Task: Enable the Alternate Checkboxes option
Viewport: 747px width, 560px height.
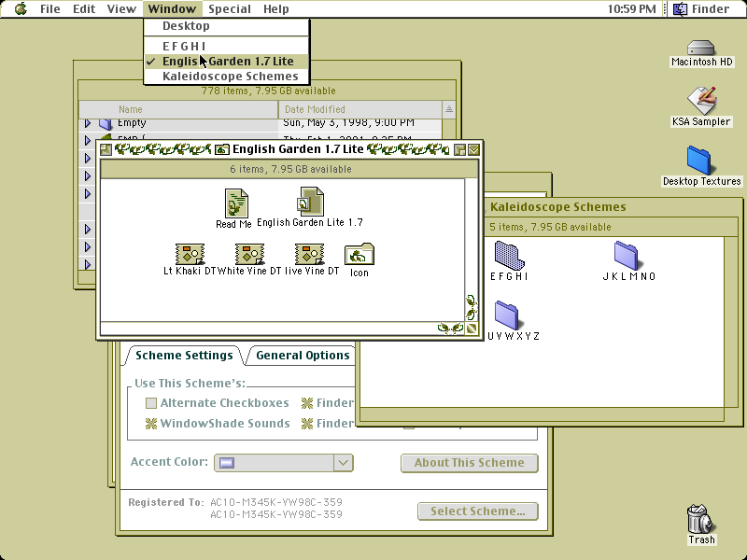Action: point(151,403)
